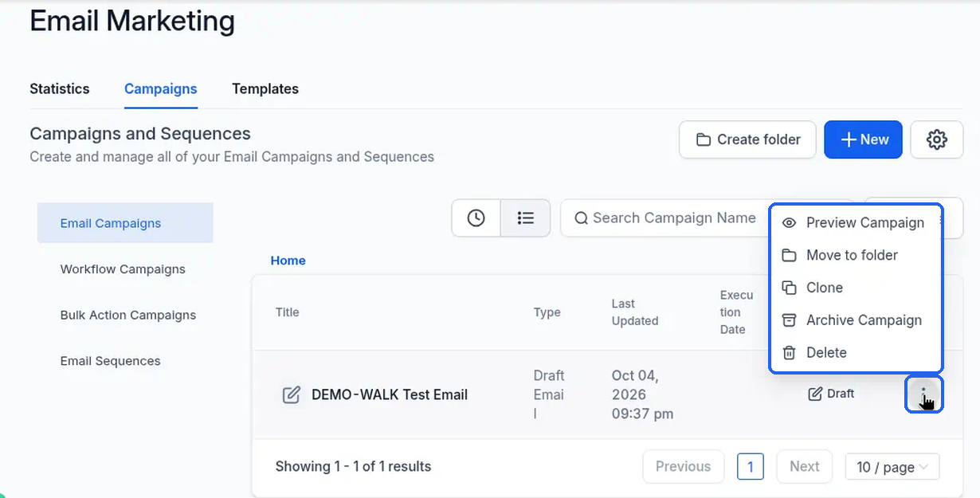
Task: Open the Campaigns tab
Action: 161,88
